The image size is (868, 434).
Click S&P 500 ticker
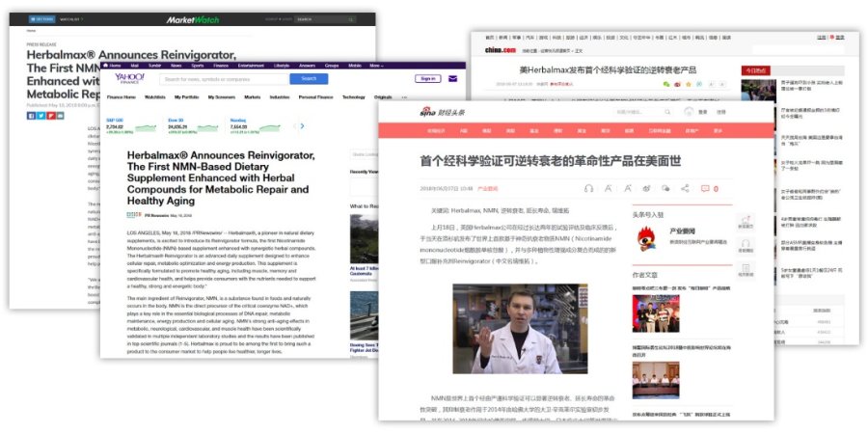click(x=131, y=126)
